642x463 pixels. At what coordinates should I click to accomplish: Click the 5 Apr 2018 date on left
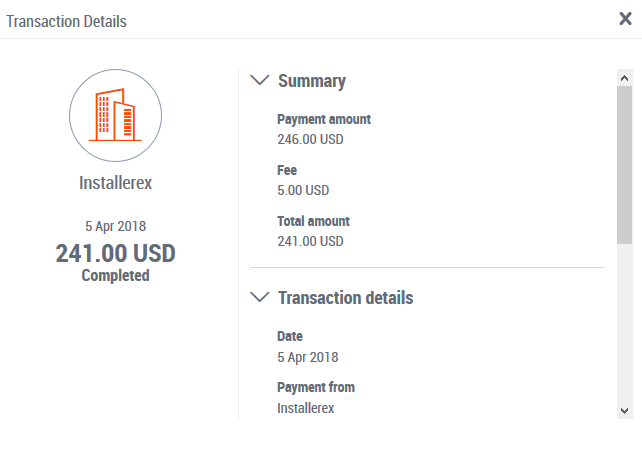click(x=115, y=226)
